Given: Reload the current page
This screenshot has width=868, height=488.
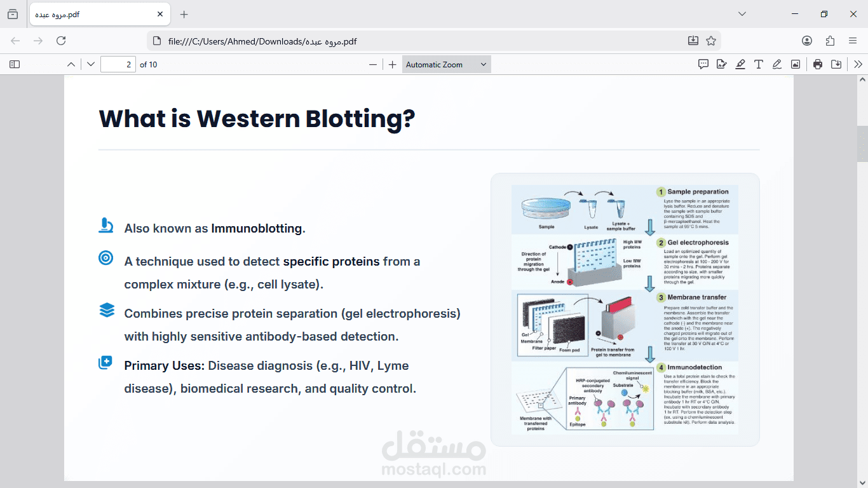Looking at the screenshot, I should pos(61,41).
